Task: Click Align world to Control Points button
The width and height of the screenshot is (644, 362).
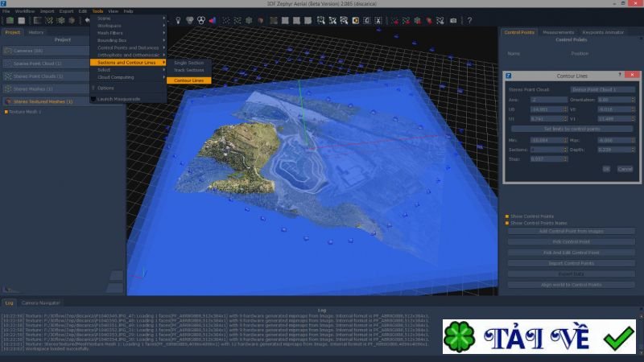Action: point(572,285)
